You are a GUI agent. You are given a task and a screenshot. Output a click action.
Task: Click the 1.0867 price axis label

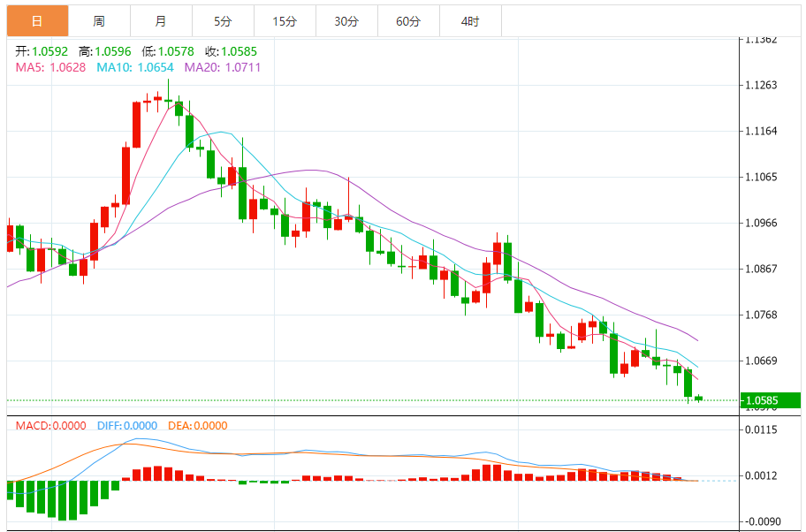761,269
